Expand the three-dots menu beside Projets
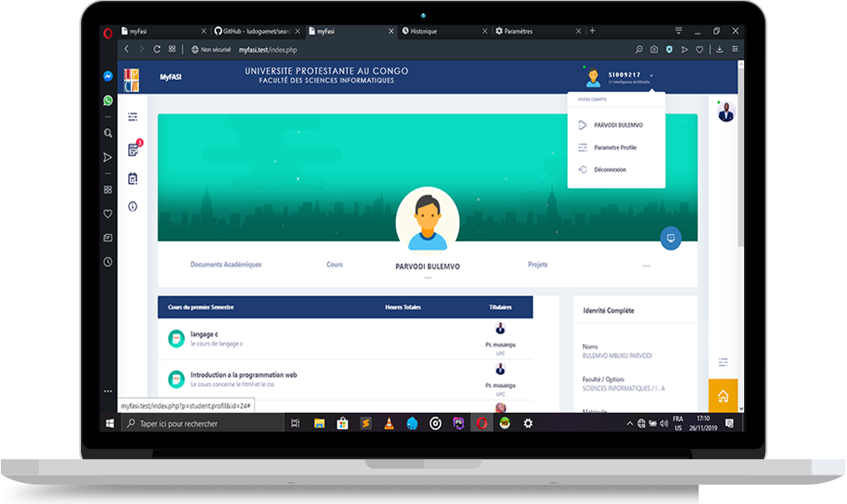The image size is (847, 504). pos(646,265)
